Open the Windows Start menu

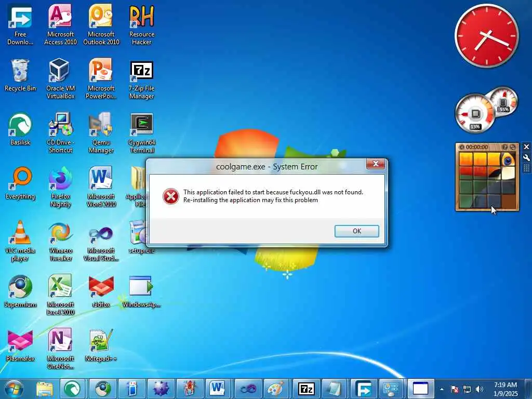coord(14,389)
